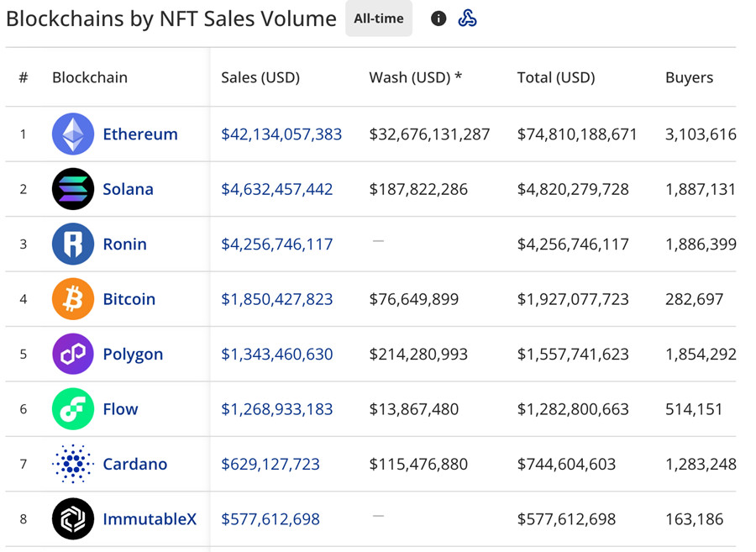Click Bitcoin sales figure $1,850,427,823
This screenshot has width=756, height=552.
277,299
